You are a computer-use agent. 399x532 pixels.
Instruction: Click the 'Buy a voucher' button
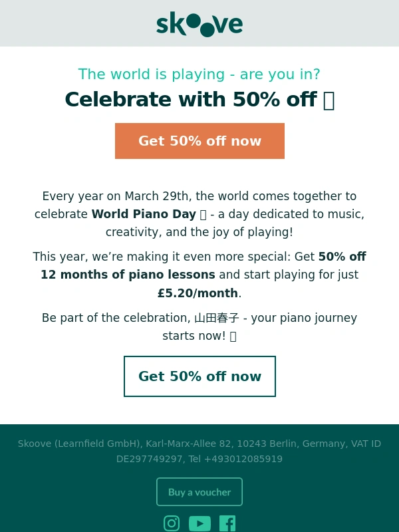pyautogui.click(x=199, y=492)
